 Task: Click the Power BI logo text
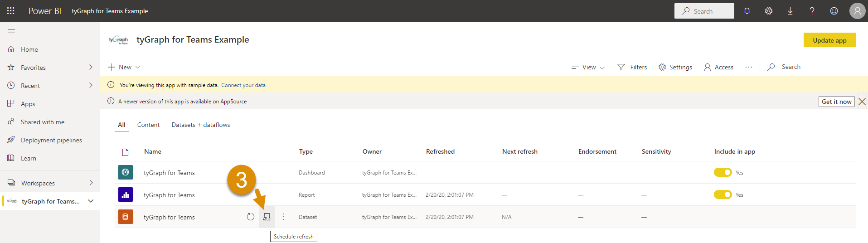click(x=45, y=11)
